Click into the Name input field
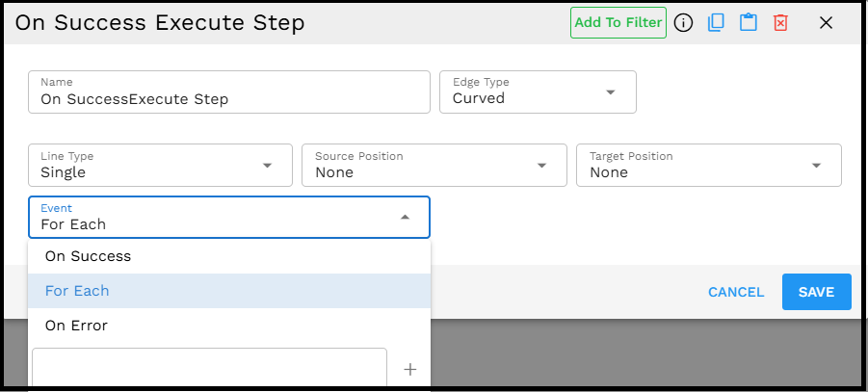 click(229, 98)
